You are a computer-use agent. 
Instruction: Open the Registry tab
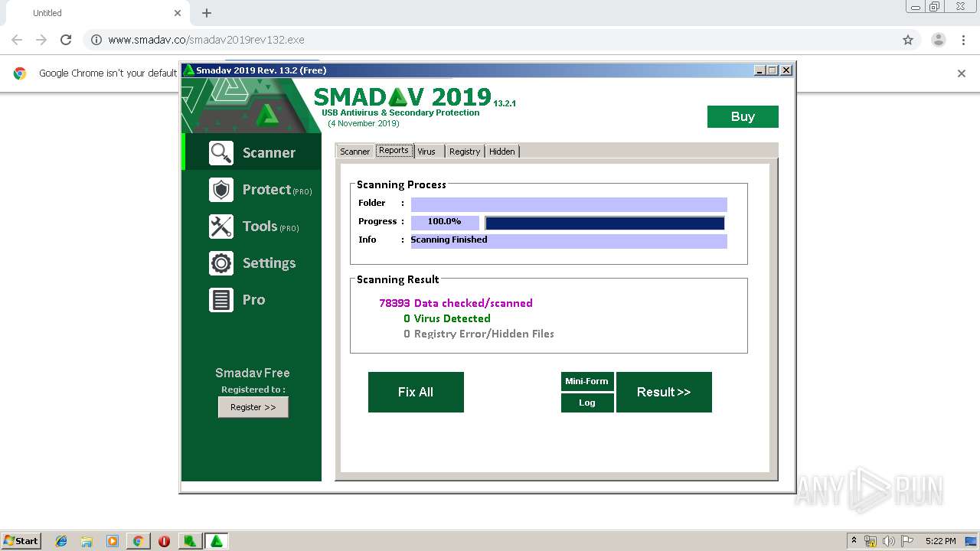(x=464, y=152)
